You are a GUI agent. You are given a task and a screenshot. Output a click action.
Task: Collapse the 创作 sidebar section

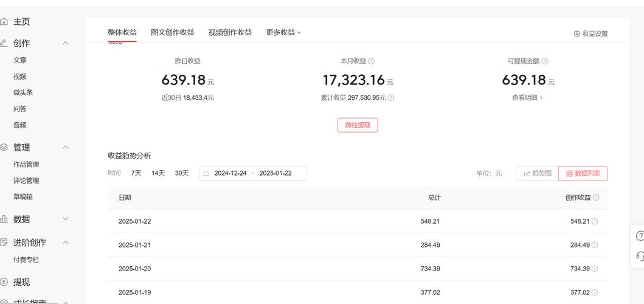[66, 43]
